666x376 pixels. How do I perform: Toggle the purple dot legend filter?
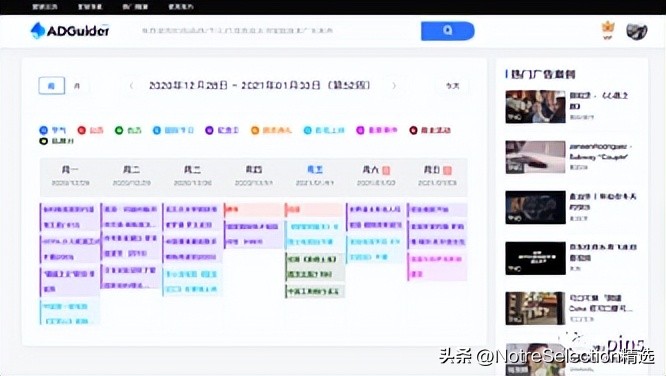[x=222, y=130]
